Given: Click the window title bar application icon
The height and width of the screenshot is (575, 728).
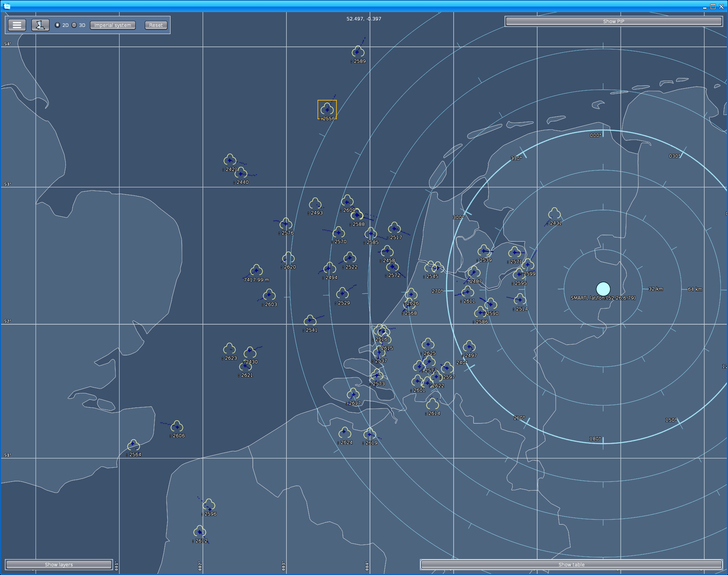Looking at the screenshot, I should pos(7,6).
